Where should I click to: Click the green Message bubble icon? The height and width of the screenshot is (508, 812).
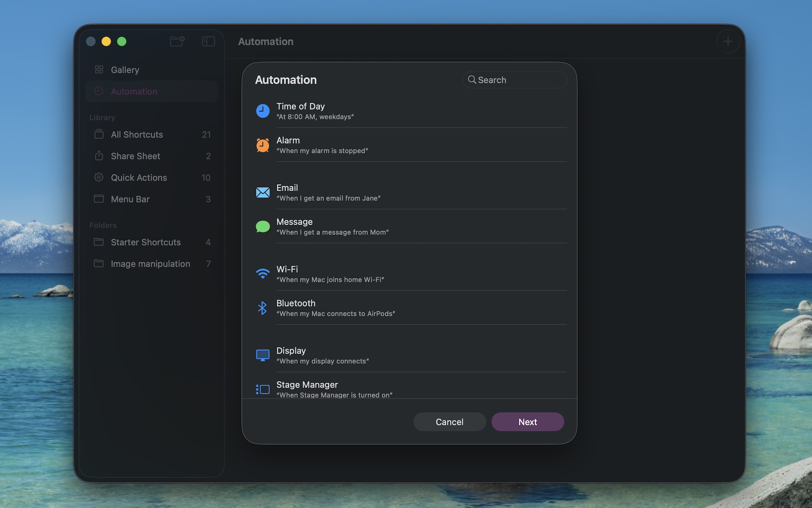tap(263, 226)
